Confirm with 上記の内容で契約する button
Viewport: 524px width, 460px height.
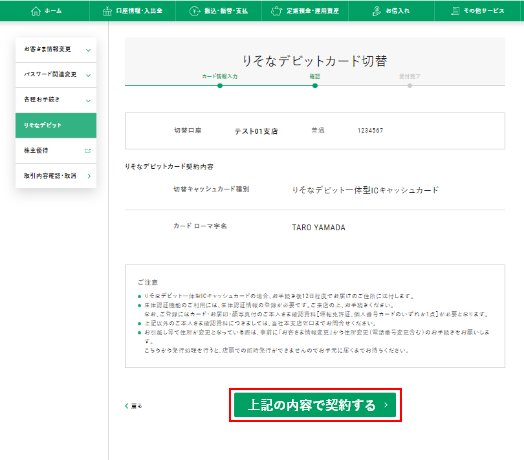point(315,405)
